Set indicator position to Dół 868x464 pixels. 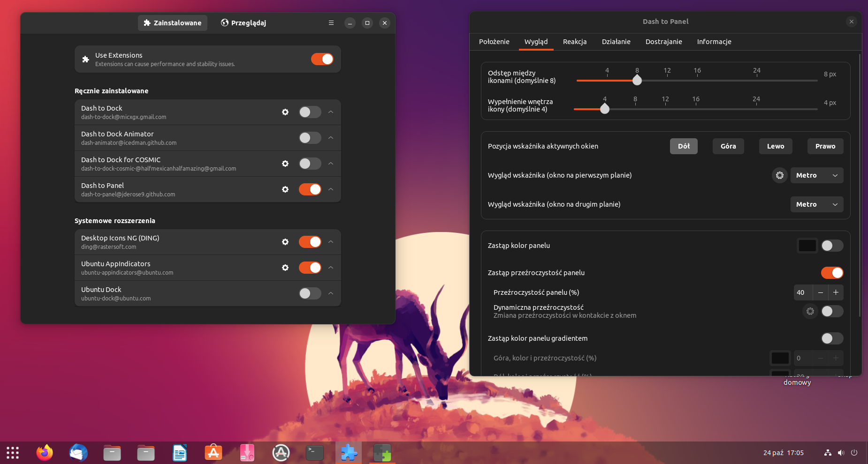[x=684, y=146]
